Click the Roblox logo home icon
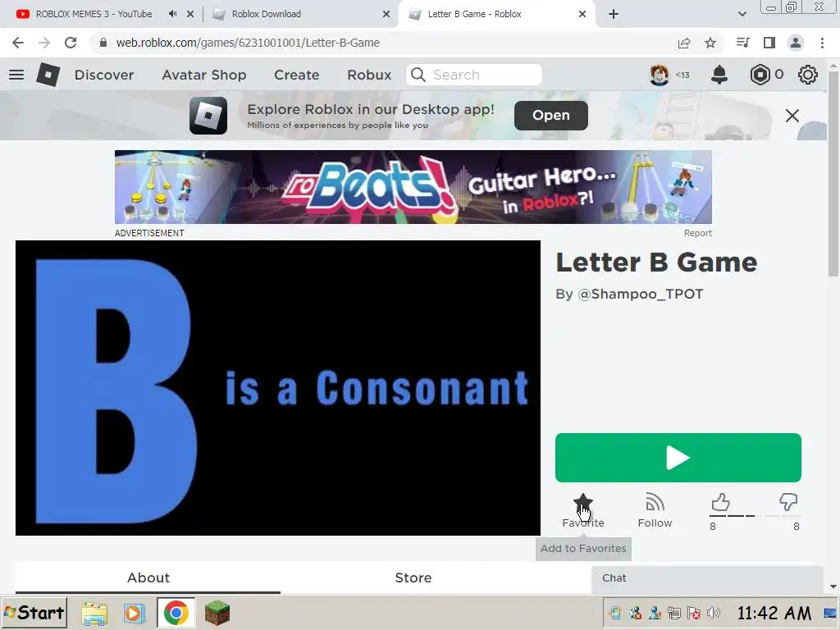840x630 pixels. point(48,75)
